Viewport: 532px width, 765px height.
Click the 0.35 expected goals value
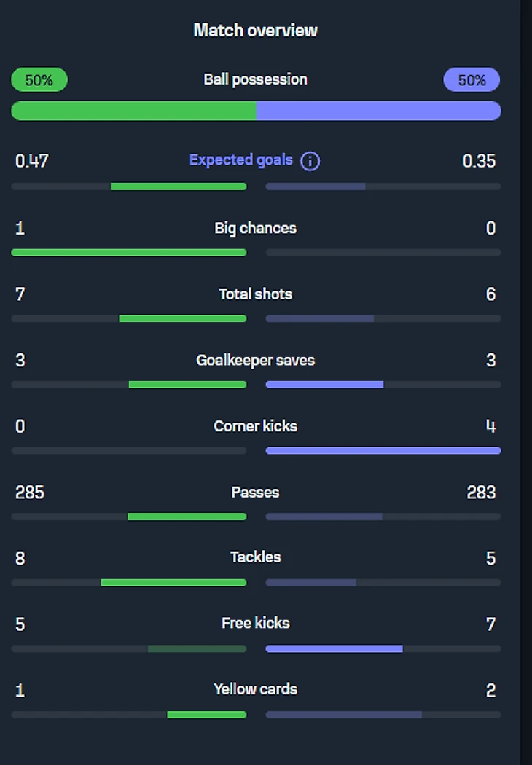479,161
